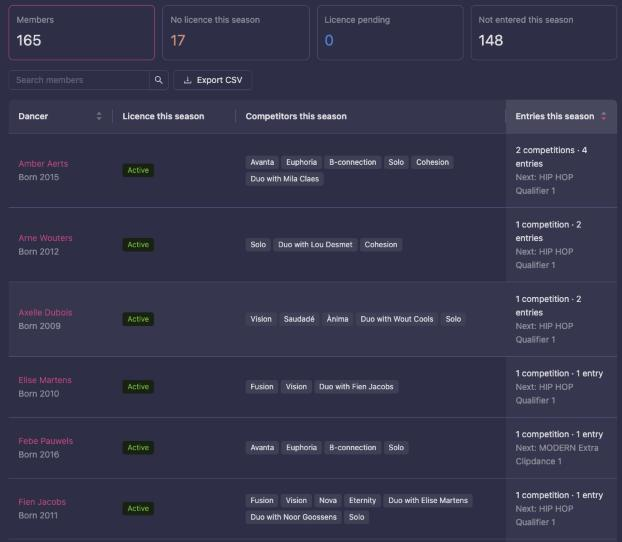Click Nova tag in Fien Jacobs row

(328, 501)
